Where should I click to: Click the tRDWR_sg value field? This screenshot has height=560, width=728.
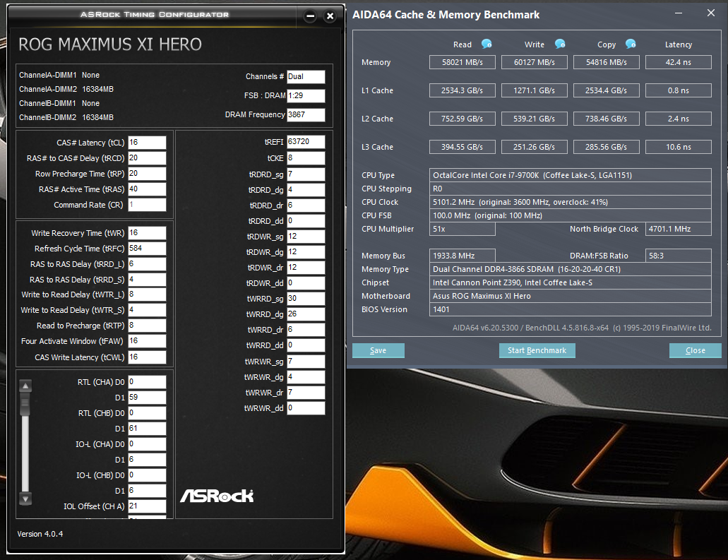point(306,237)
